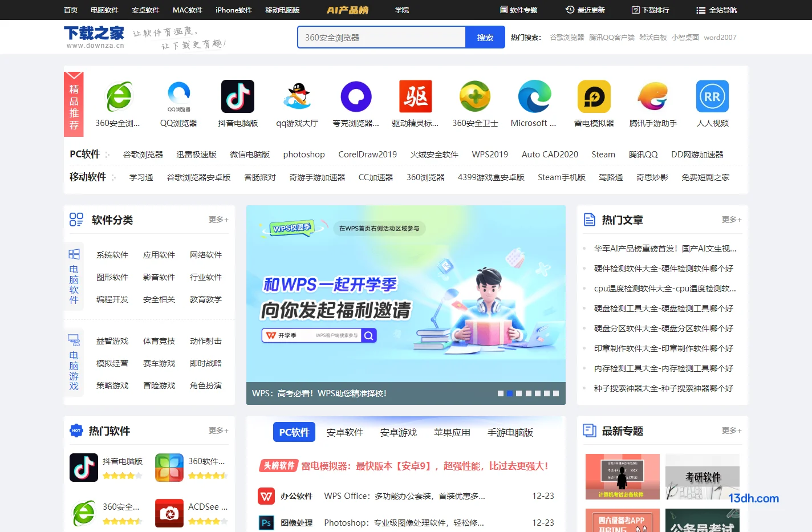Switch to the PC软件 tab

(294, 432)
